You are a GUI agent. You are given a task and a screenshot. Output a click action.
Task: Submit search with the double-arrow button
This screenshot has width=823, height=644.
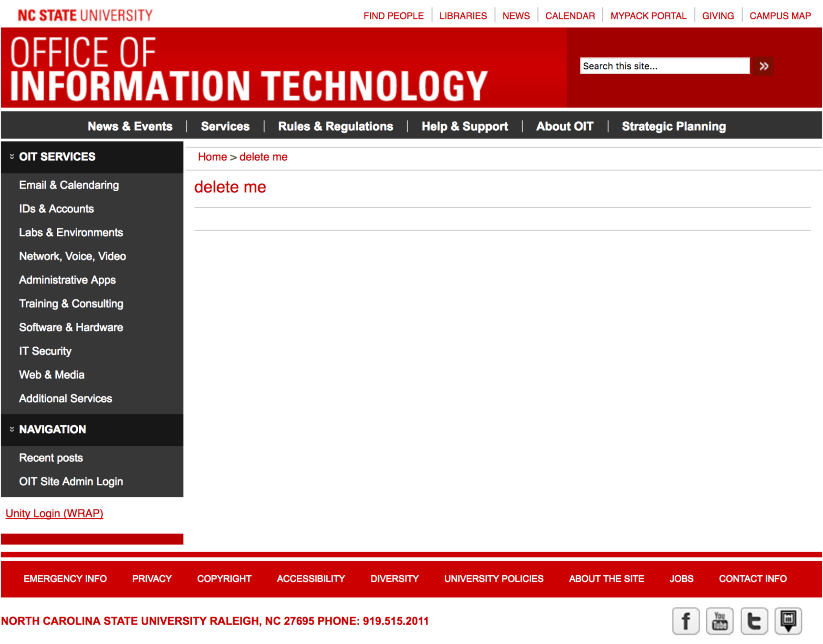763,66
